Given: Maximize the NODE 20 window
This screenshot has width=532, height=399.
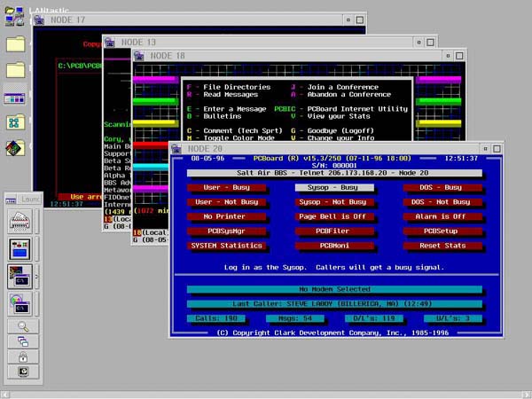Looking at the screenshot, I should 497,149.
